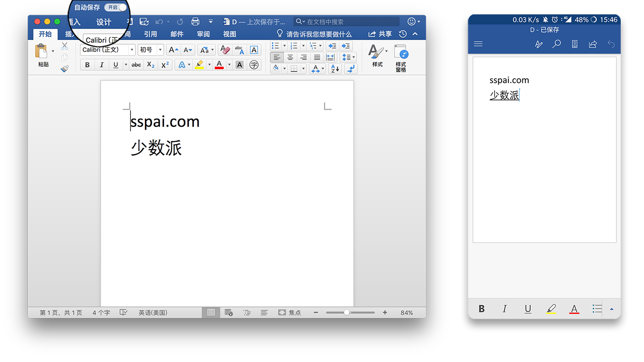Click the zoom slider handle
Image resolution: width=644 pixels, height=362 pixels.
click(347, 312)
